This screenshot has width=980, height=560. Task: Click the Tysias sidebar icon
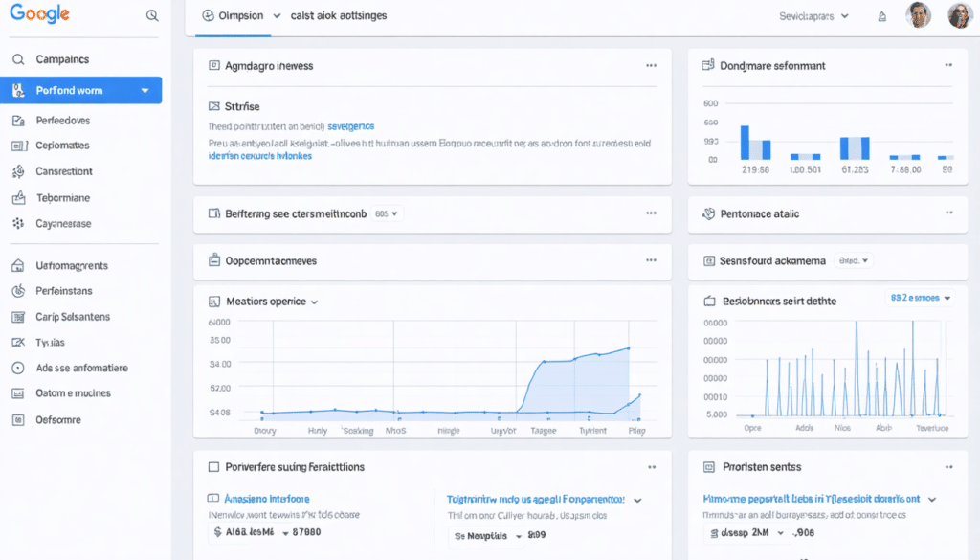click(x=18, y=343)
